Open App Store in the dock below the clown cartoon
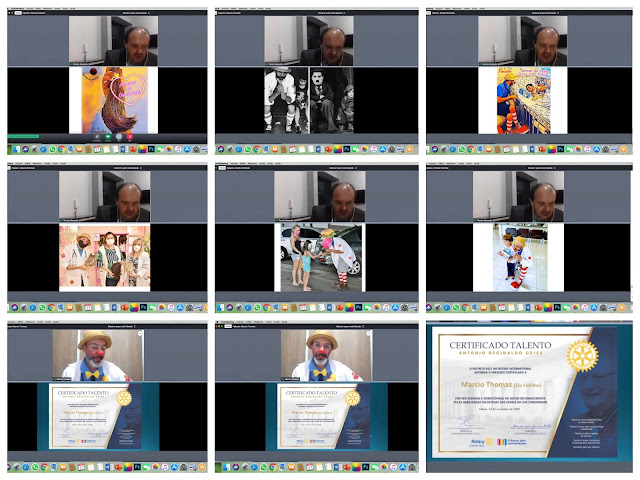The image size is (640, 480). coord(596,149)
